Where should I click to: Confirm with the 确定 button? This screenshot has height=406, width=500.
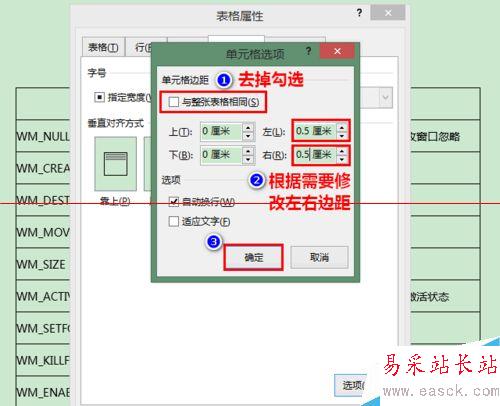253,257
